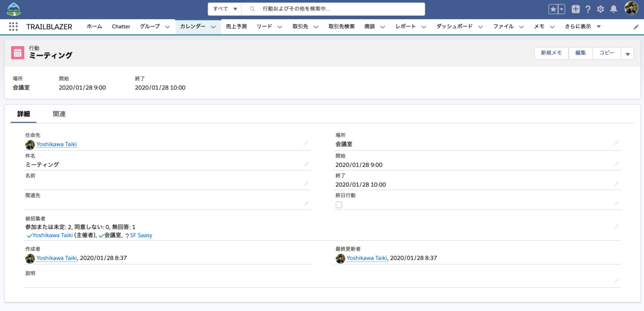This screenshot has width=644, height=311.
Task: Click the user profile avatar
Action: (x=629, y=9)
